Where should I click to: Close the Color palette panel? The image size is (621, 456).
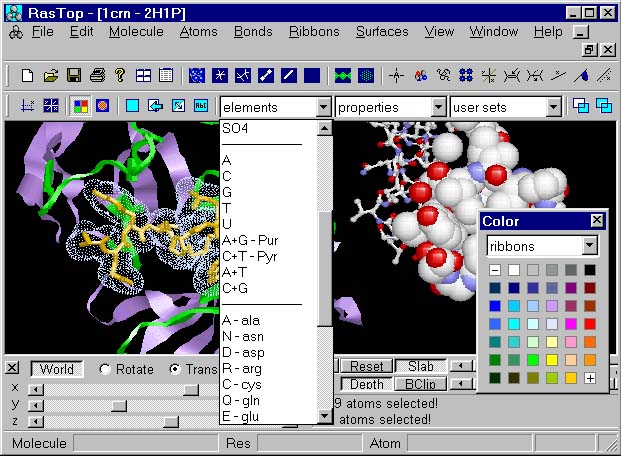[x=596, y=220]
